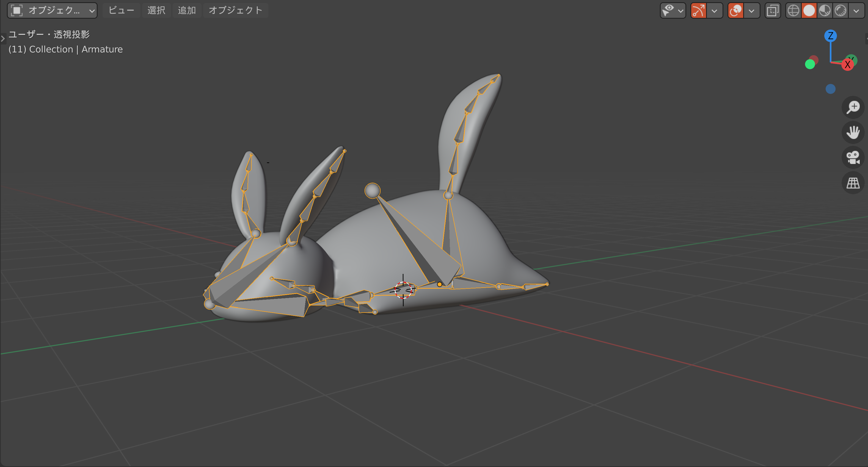This screenshot has height=467, width=868.
Task: Click the 'Collection | Armature' overlay text
Action: point(76,49)
